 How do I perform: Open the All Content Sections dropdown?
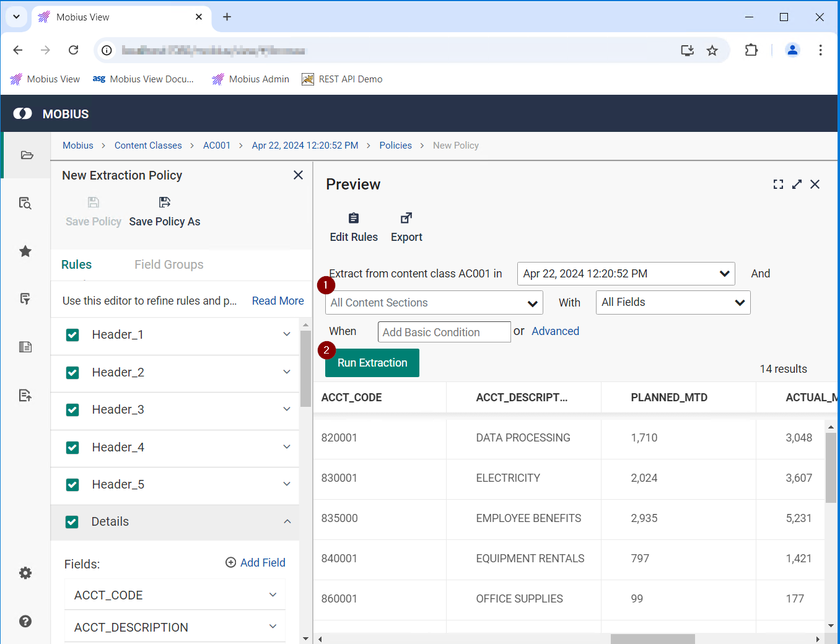[x=434, y=303]
